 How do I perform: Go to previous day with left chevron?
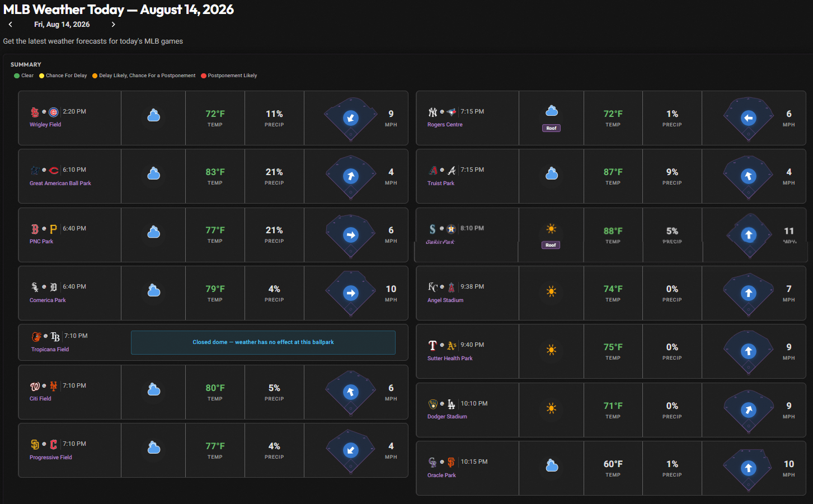10,25
